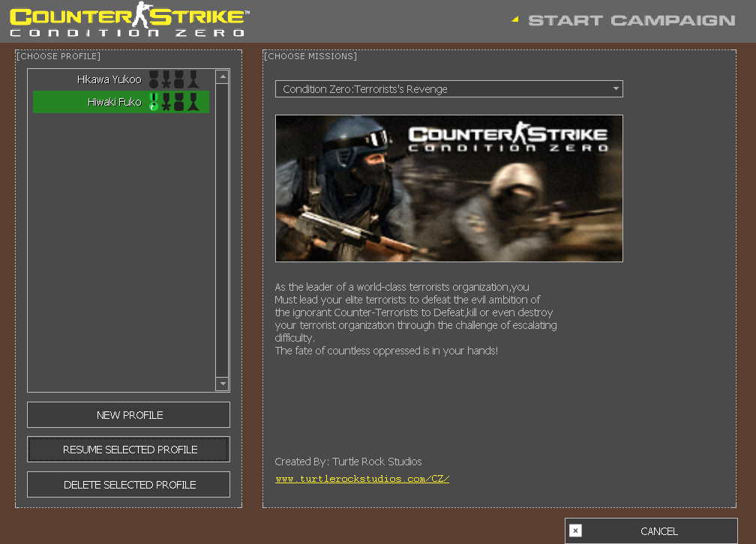756x544 pixels.
Task: Click the CHOOSE PROFILE panel header
Action: 58,55
